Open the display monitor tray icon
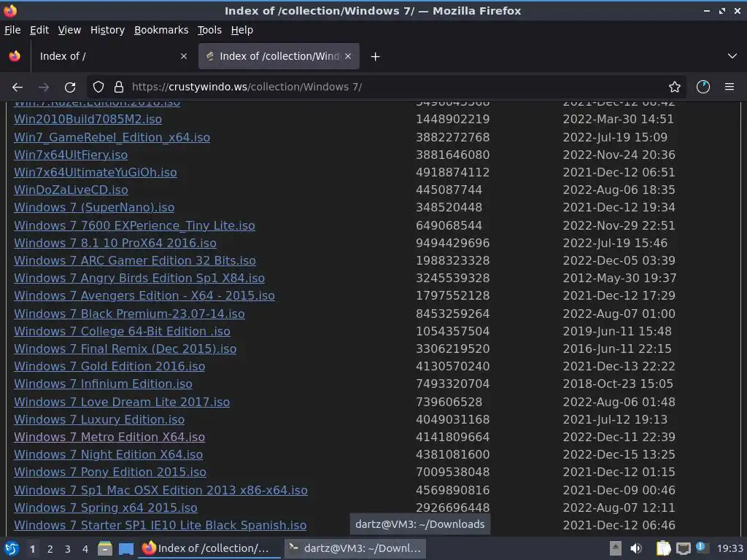 (x=683, y=549)
